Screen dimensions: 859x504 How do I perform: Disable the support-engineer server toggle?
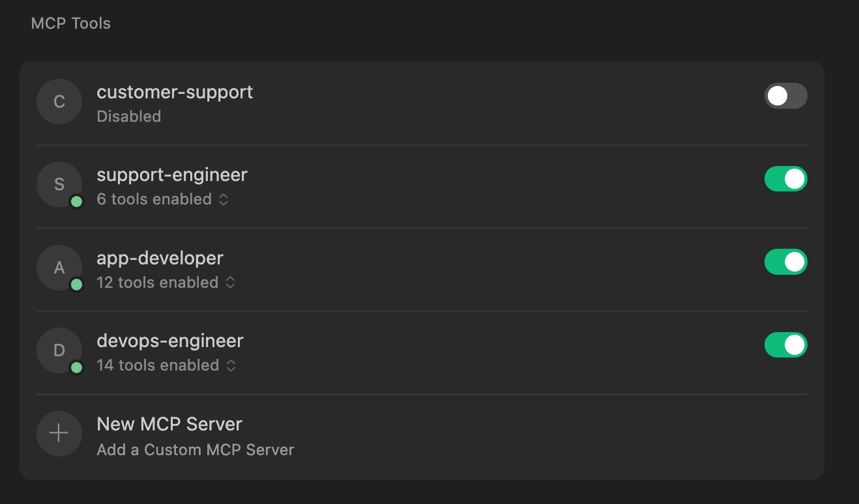785,179
